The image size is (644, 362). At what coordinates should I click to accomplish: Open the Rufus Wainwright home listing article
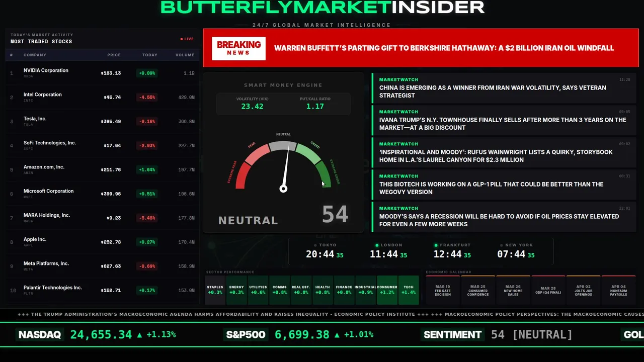pyautogui.click(x=504, y=152)
